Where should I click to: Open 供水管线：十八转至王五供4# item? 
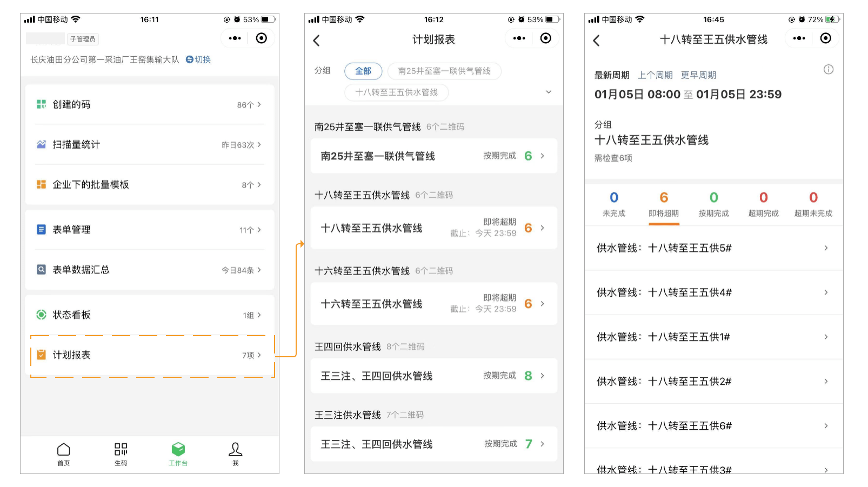click(714, 292)
